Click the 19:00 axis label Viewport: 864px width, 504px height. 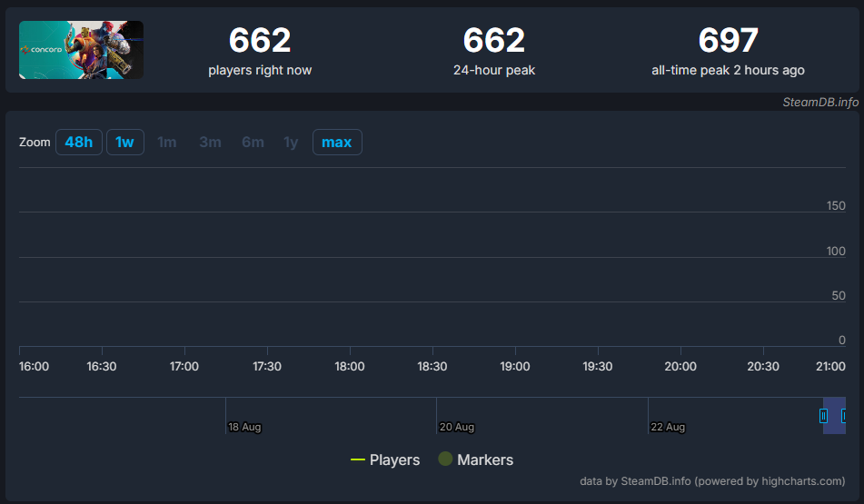(x=514, y=366)
